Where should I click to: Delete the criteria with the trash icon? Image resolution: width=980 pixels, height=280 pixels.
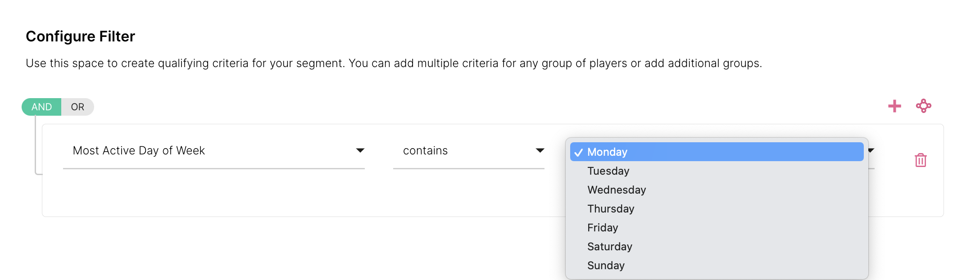point(921,160)
